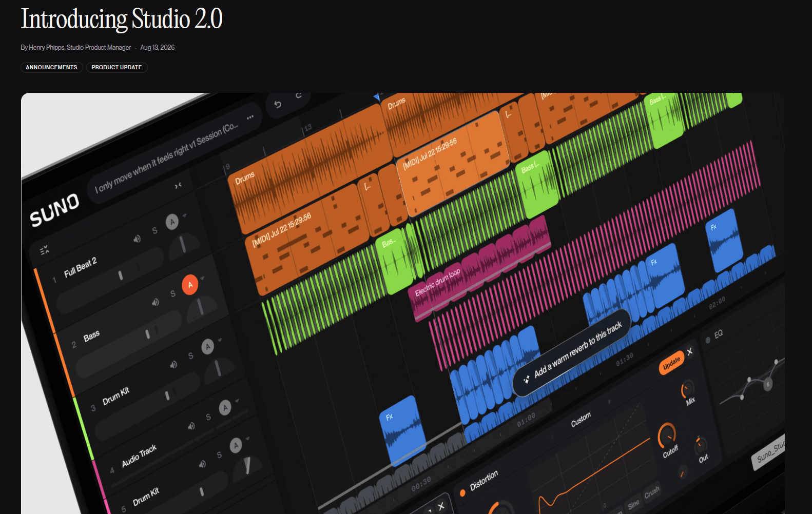Screen dimensions: 812x514
Task: Click the blue playhead marker on the timeline
Action: [x=377, y=97]
